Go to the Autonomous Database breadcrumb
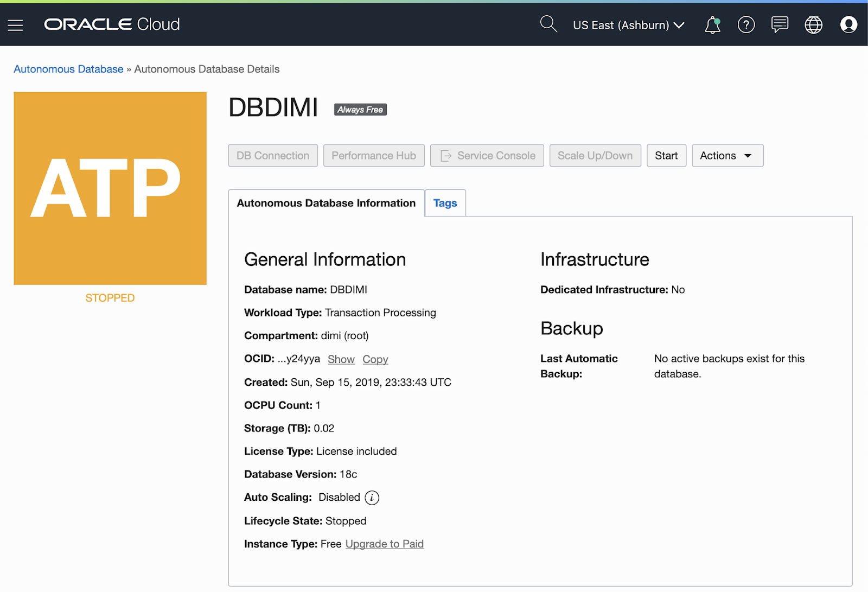This screenshot has height=592, width=868. click(68, 69)
